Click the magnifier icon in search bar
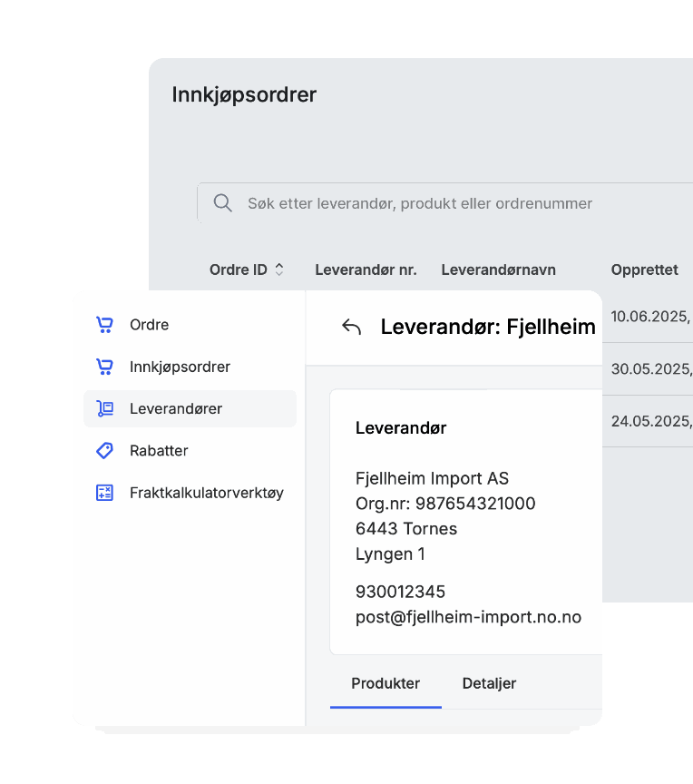The image size is (693, 784). click(223, 203)
